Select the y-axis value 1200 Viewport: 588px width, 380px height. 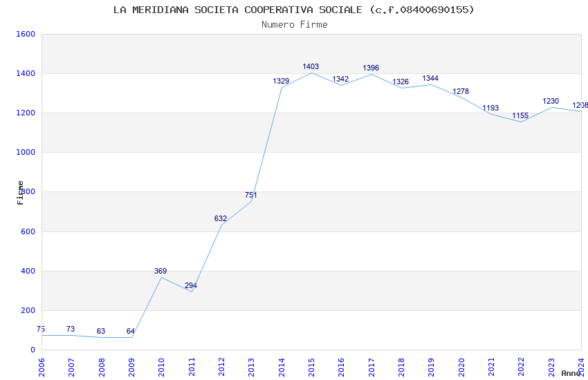(x=26, y=113)
